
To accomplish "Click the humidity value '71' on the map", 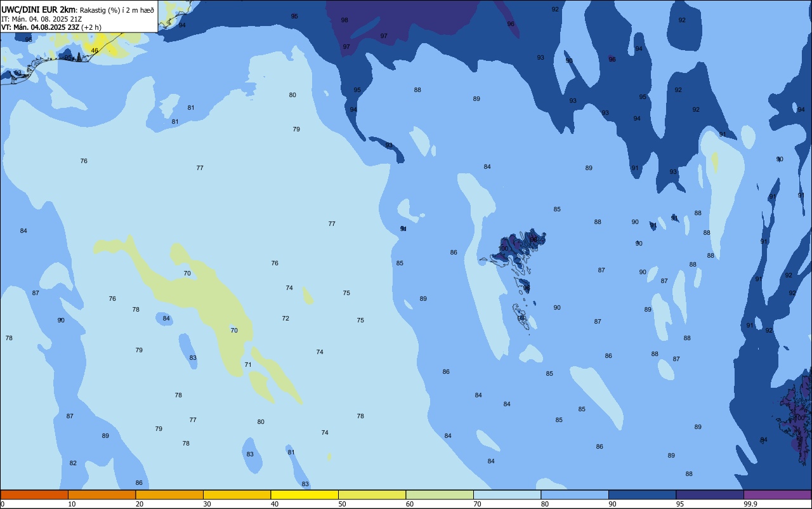I will click(x=248, y=365).
